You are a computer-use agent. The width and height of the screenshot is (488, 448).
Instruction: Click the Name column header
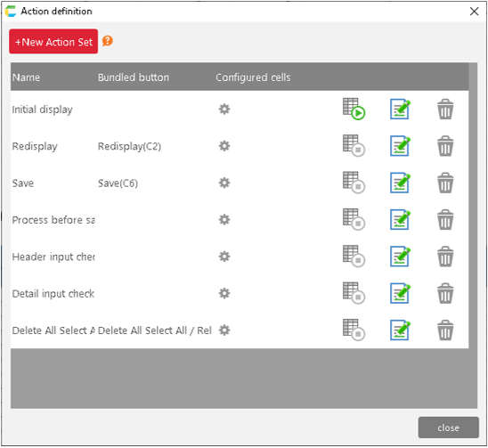(26, 77)
